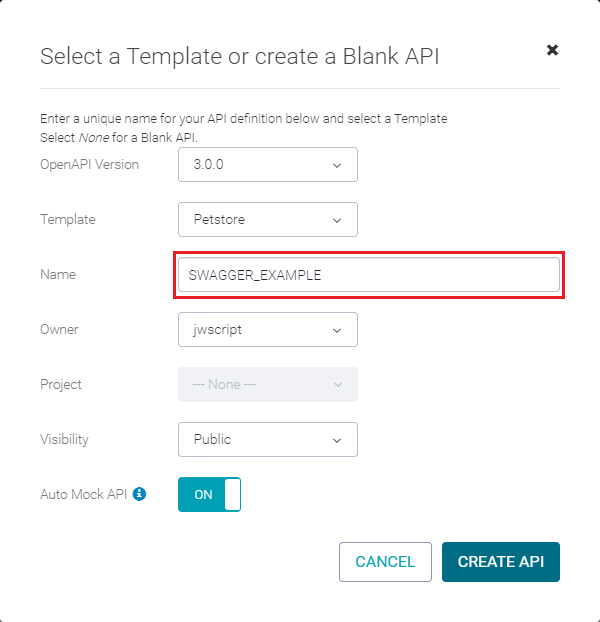Click the chevron arrow in OpenAPI Version box

pyautogui.click(x=337, y=165)
